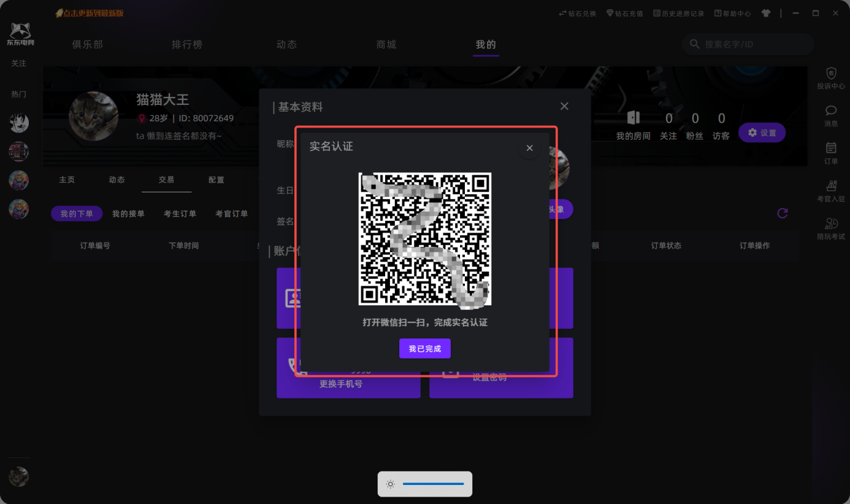Image resolution: width=850 pixels, height=504 pixels.
Task: Open 订单 in the right sidebar
Action: 831,153
